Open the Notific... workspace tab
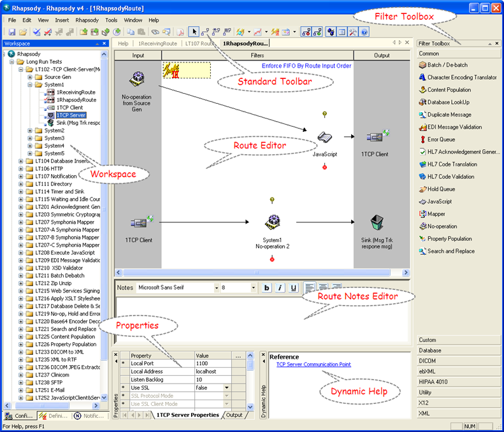This screenshot has width=504, height=432. pos(90,416)
